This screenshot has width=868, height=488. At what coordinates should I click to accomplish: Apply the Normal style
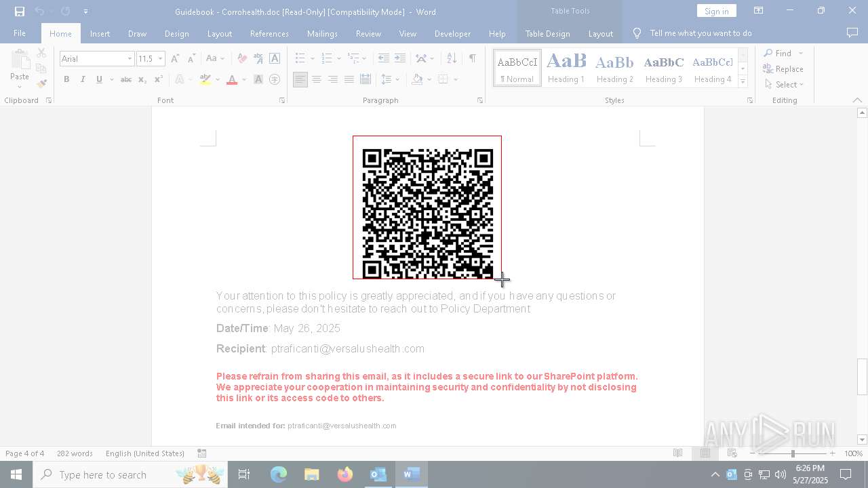pos(517,68)
